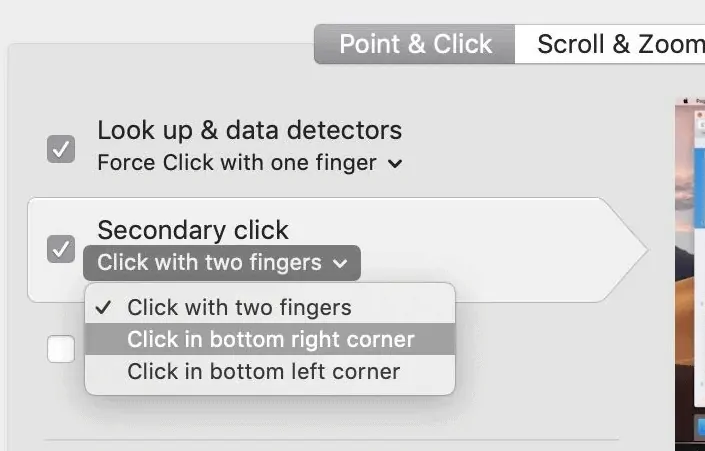Click the Secondary click label text
The image size is (705, 451).
click(x=193, y=230)
